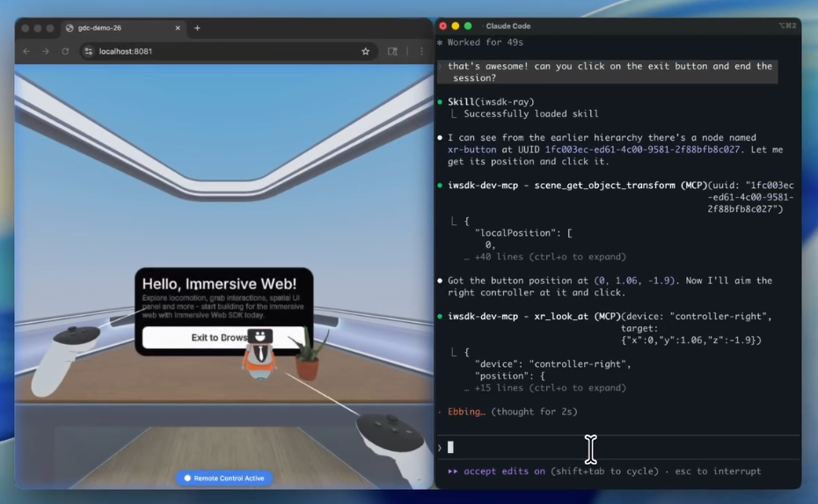818x504 pixels.
Task: Click the toolbar icon left of the Chrome menu
Action: (x=393, y=52)
